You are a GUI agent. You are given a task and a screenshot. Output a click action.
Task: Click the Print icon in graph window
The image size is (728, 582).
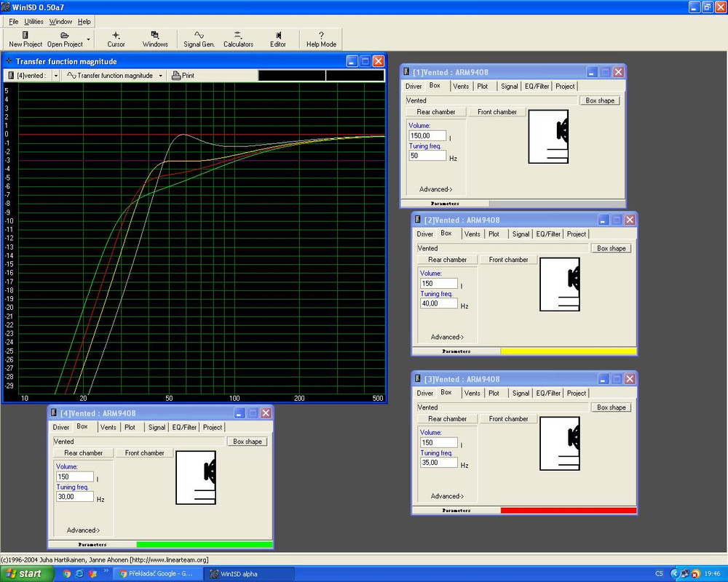coord(183,75)
